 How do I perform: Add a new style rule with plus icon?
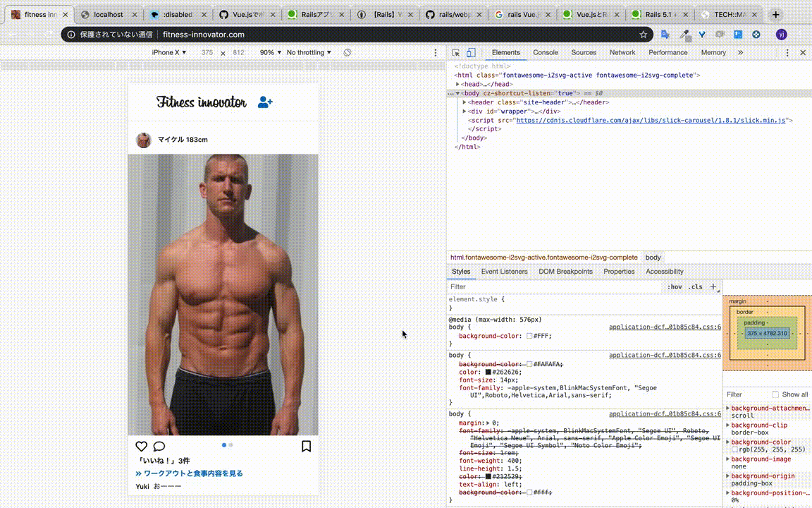713,286
